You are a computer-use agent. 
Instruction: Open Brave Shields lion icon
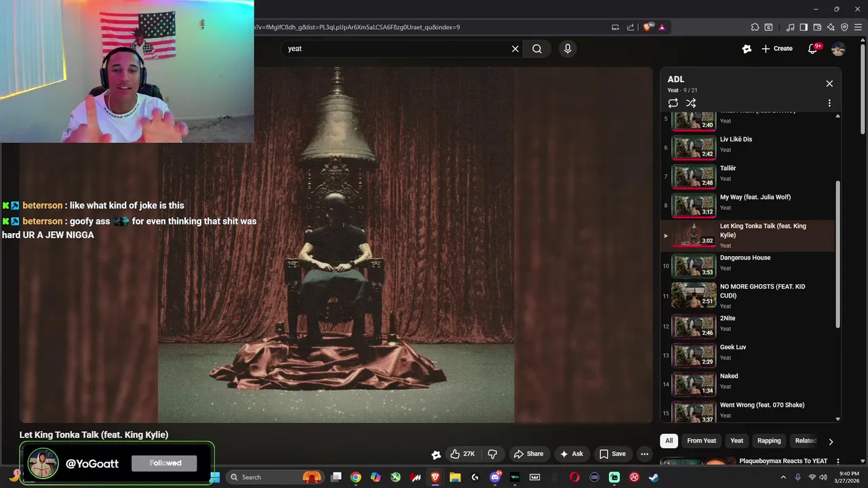(x=647, y=27)
